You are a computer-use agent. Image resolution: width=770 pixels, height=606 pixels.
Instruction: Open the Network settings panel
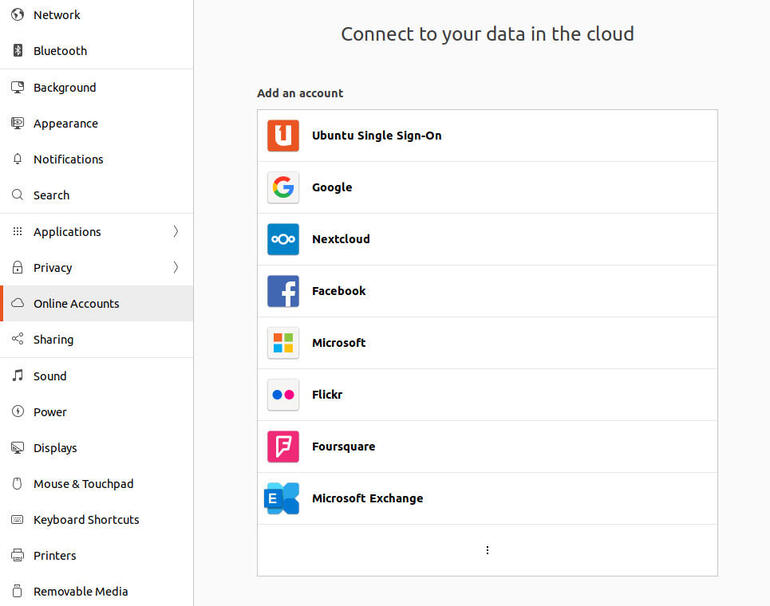97,15
